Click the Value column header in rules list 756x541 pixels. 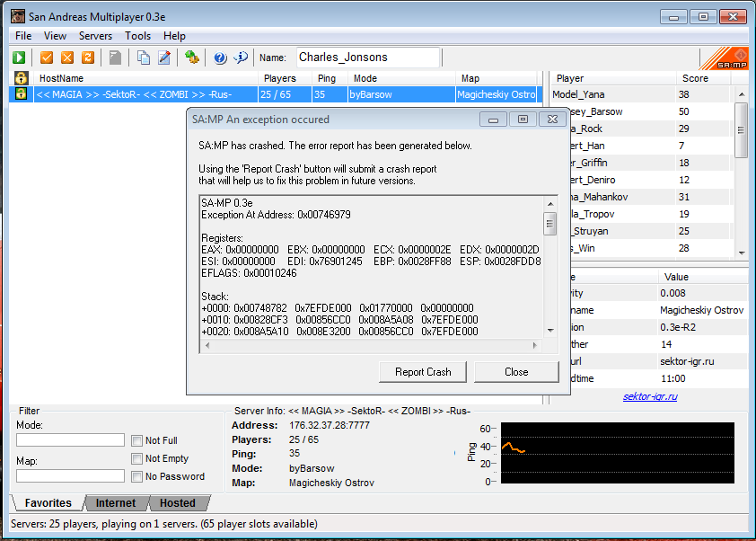point(702,277)
